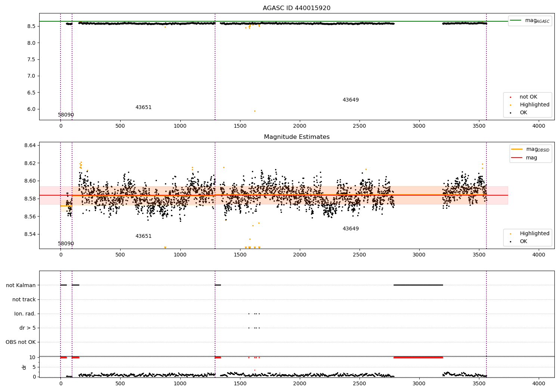Click the 8.58 y-tick label
The image size is (560, 392).
coord(30,199)
